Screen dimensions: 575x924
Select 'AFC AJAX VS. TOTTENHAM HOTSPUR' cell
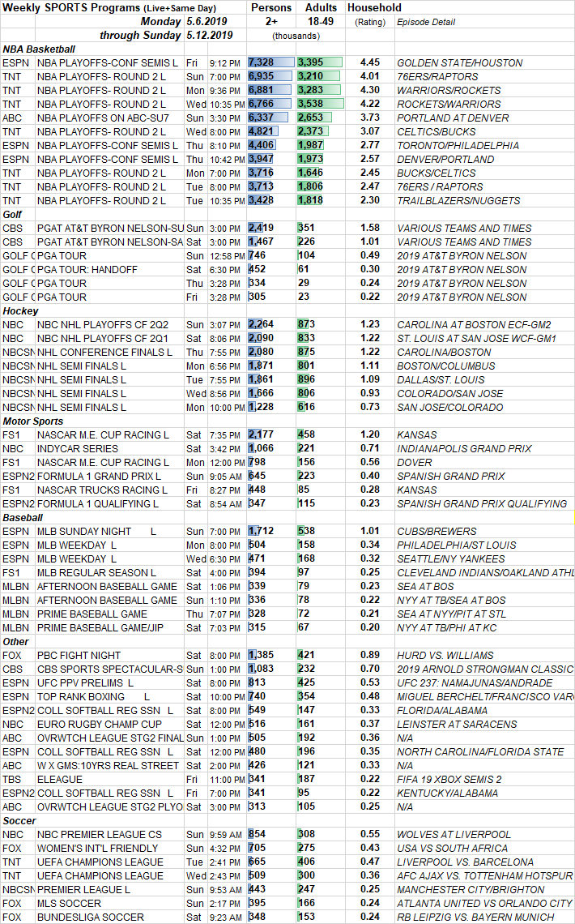tap(484, 875)
